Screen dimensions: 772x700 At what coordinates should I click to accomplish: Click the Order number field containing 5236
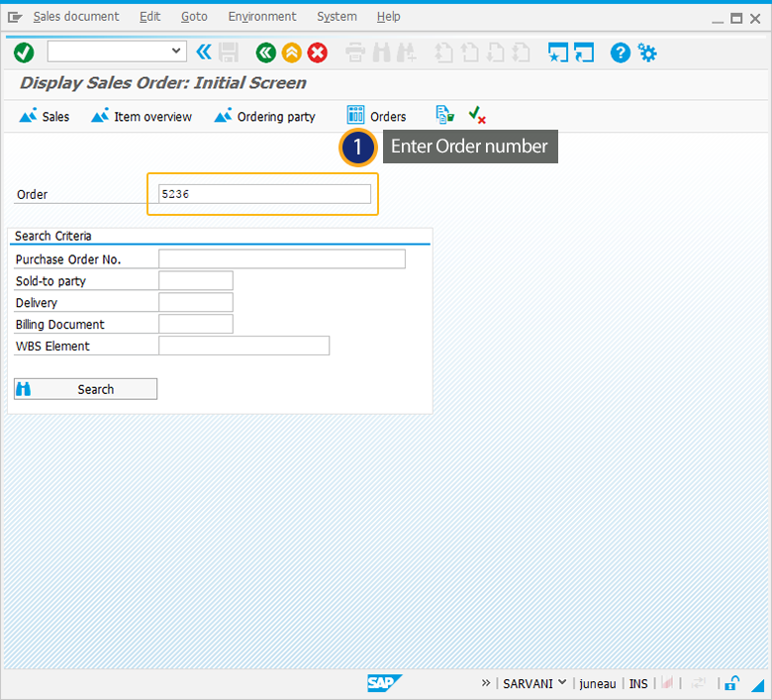(x=264, y=194)
